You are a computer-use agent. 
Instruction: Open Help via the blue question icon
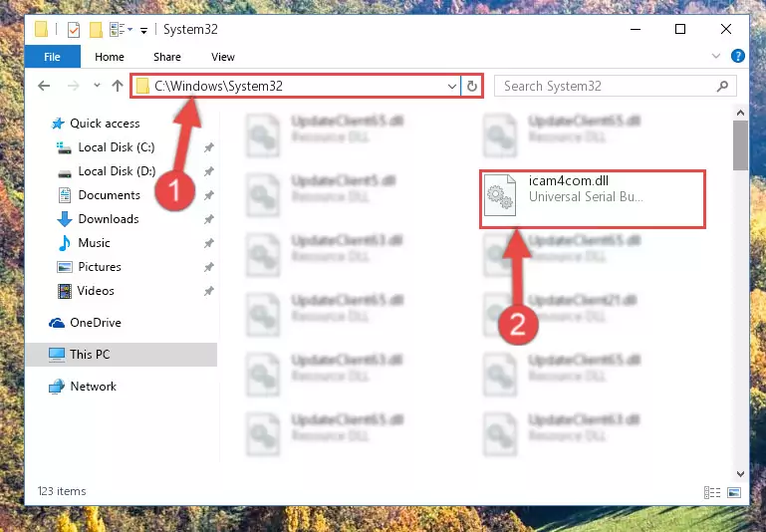click(738, 56)
